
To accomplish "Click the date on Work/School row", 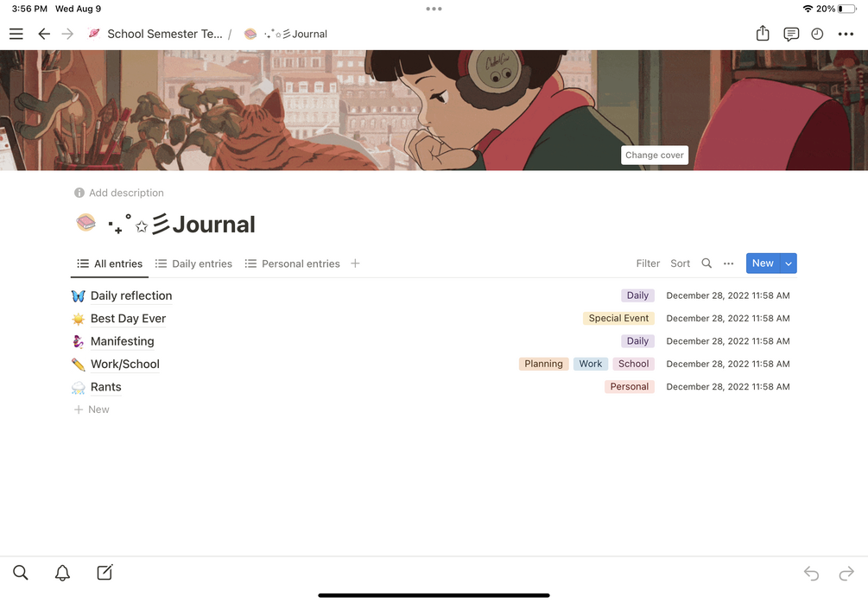I will click(x=728, y=364).
